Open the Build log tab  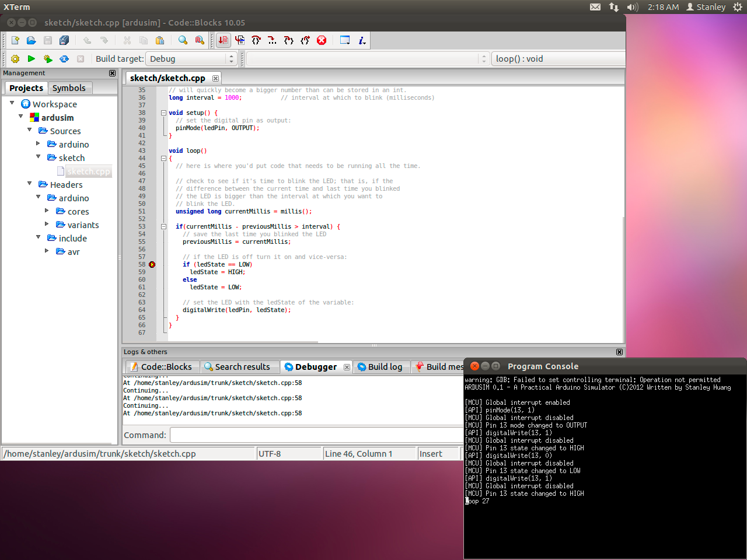coord(381,366)
